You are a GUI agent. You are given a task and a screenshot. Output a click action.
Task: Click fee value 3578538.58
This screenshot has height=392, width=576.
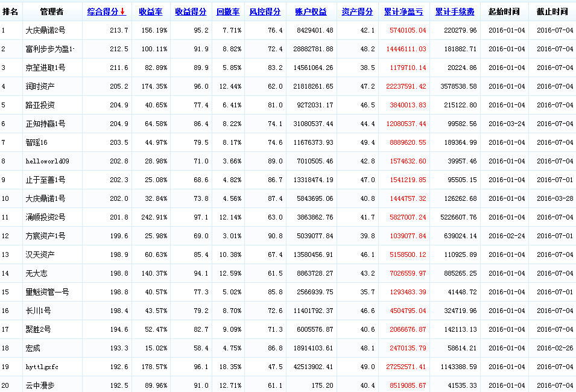click(458, 86)
